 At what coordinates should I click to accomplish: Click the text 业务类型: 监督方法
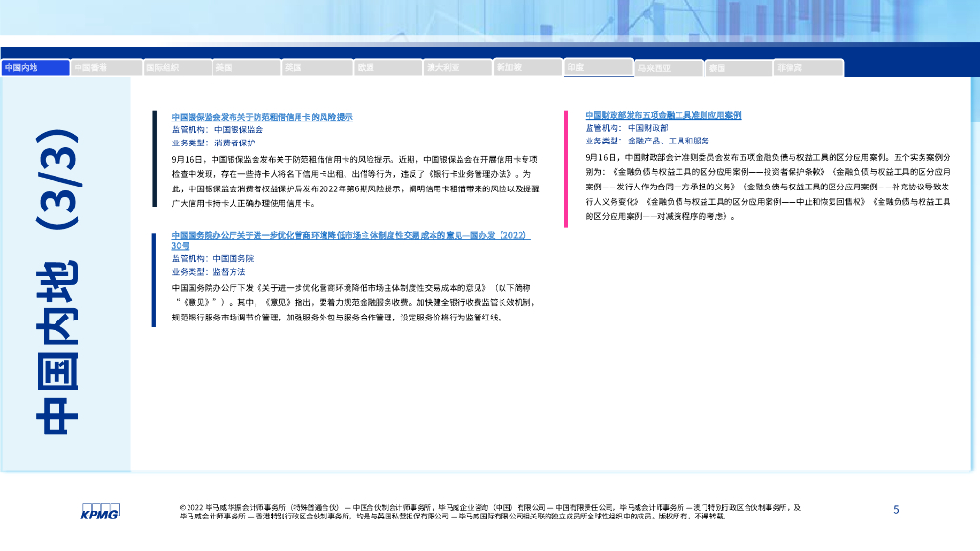(208, 272)
